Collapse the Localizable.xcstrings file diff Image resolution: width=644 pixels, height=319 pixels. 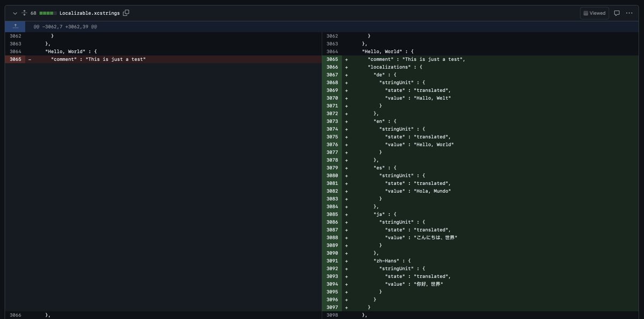15,13
